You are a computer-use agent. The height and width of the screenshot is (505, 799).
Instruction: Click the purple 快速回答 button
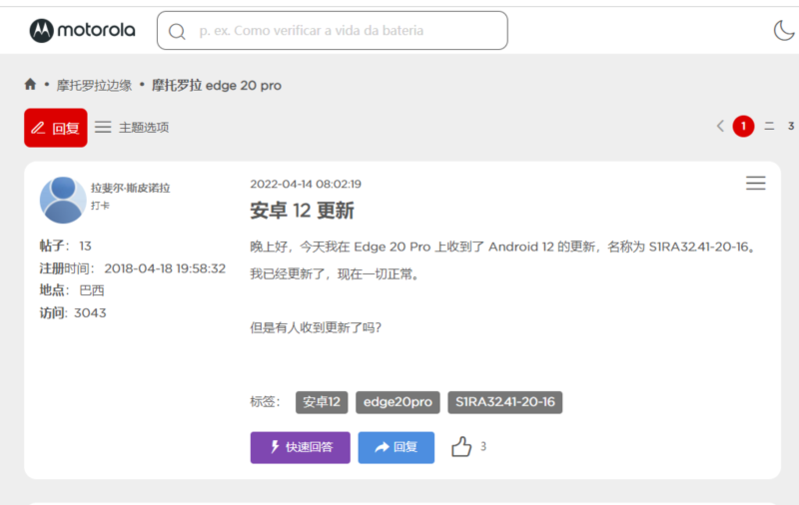(x=300, y=447)
